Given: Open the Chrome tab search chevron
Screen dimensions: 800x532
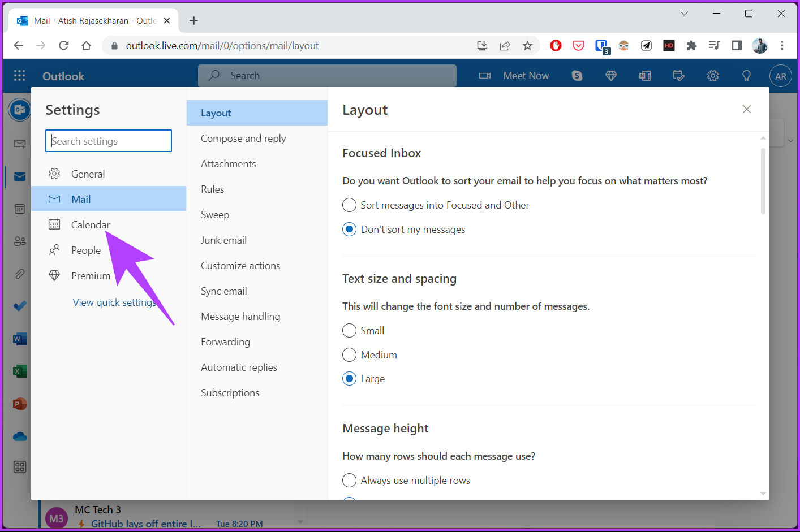Looking at the screenshot, I should (x=684, y=14).
